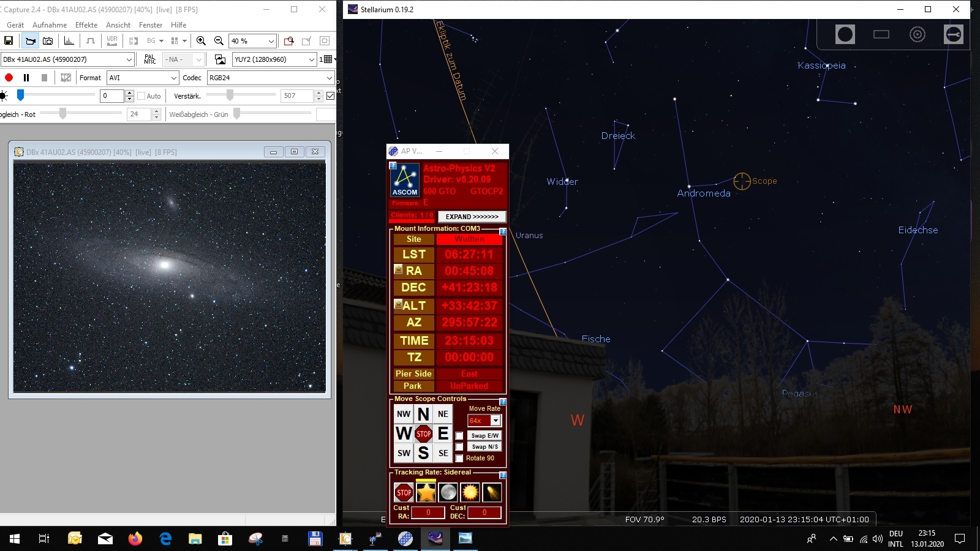The image size is (980, 551).
Task: Pause the video capture
Action: [26, 78]
